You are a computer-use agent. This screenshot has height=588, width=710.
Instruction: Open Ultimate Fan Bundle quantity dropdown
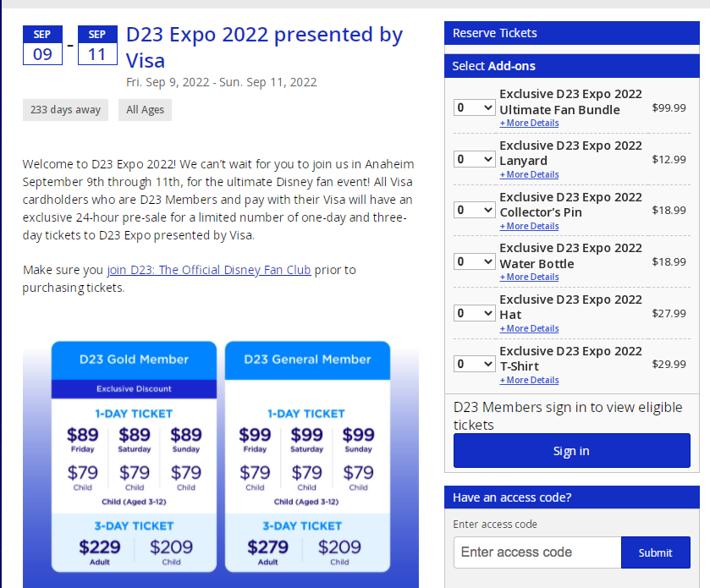[x=474, y=107]
